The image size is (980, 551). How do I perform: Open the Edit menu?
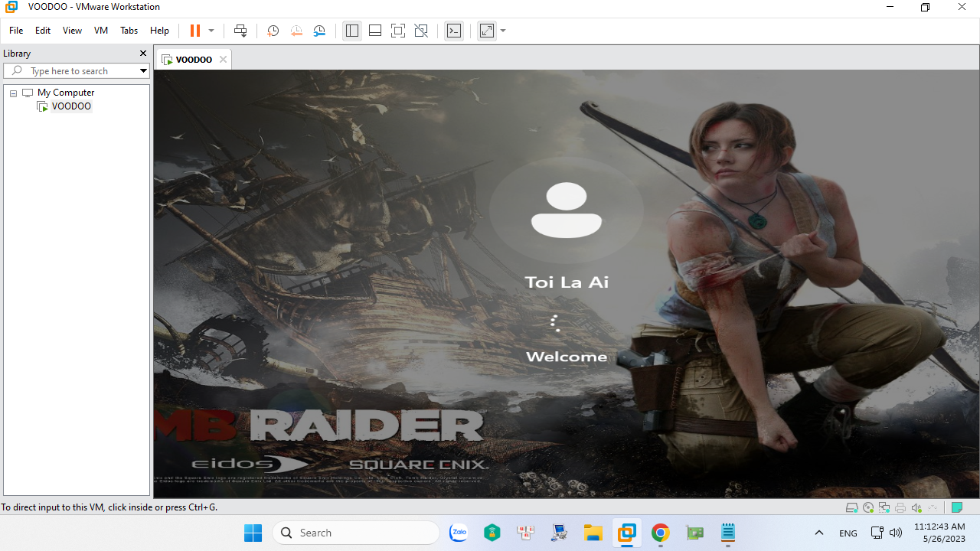(x=43, y=31)
